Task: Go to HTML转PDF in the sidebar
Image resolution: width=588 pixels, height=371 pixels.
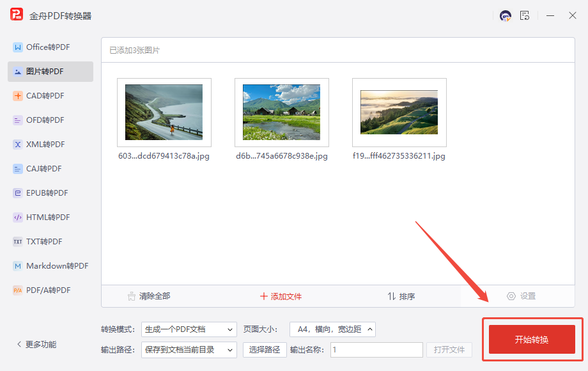Action: pyautogui.click(x=50, y=217)
